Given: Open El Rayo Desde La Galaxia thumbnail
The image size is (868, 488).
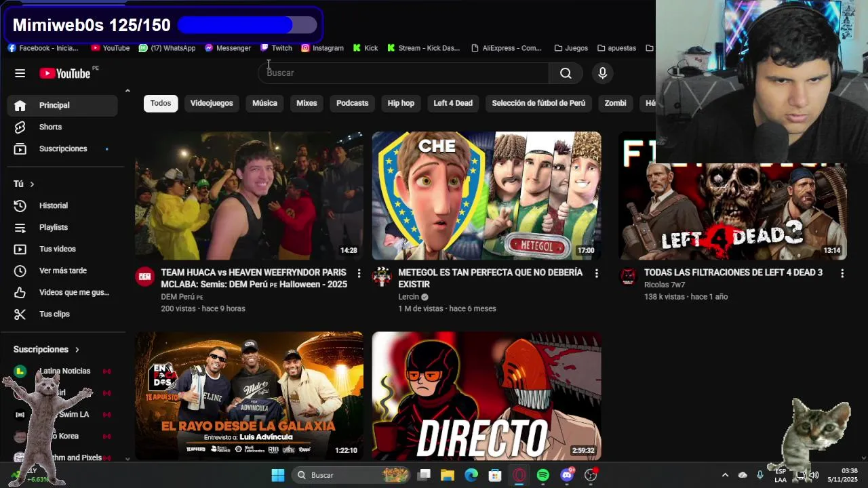Looking at the screenshot, I should tap(249, 396).
